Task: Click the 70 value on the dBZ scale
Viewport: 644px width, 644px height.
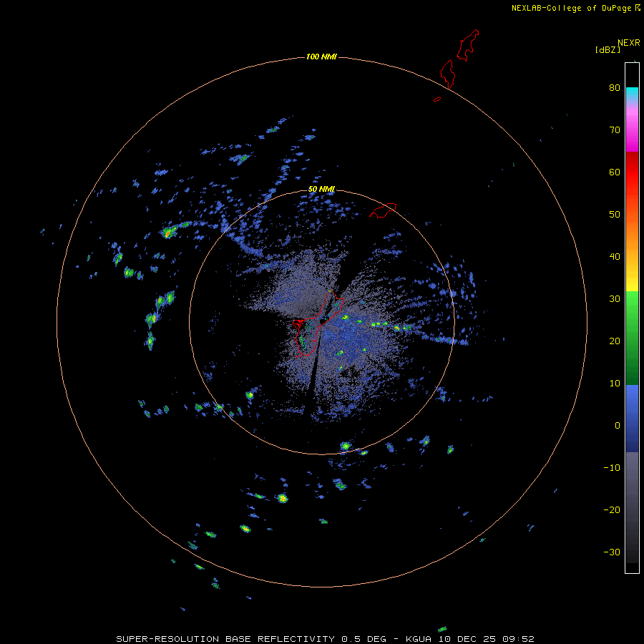Action: pos(615,130)
